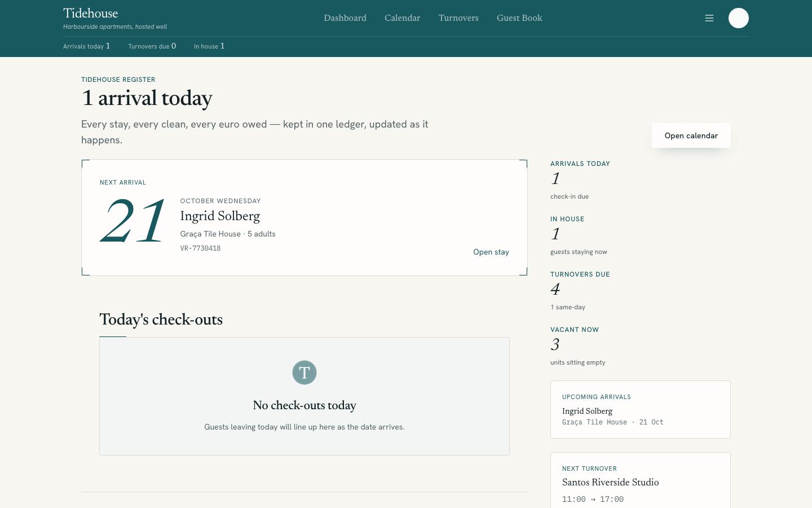This screenshot has height=508, width=812.
Task: Select Arrivals today count in header strip
Action: point(87,46)
